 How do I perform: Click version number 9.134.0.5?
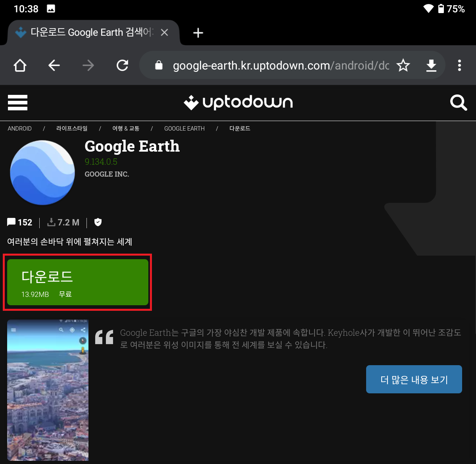[101, 162]
